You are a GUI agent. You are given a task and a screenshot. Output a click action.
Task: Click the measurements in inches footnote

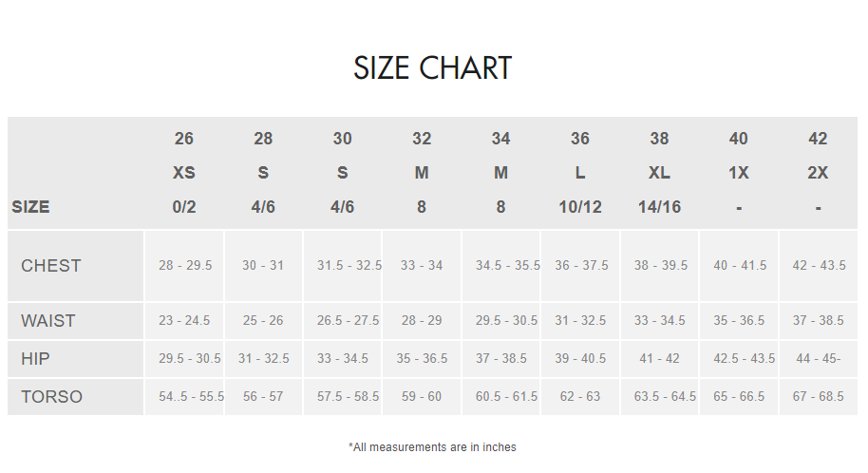433,446
